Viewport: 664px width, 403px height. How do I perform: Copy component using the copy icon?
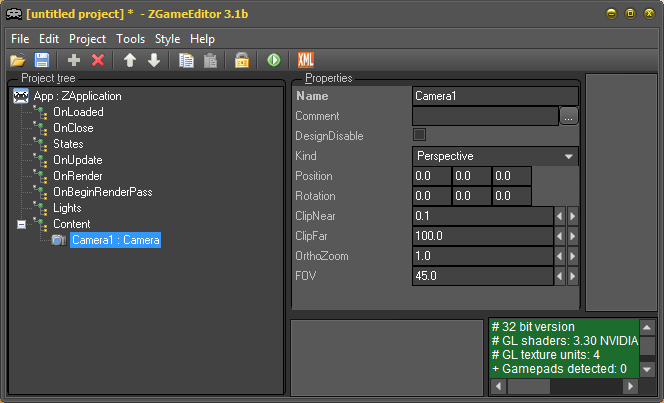point(186,60)
